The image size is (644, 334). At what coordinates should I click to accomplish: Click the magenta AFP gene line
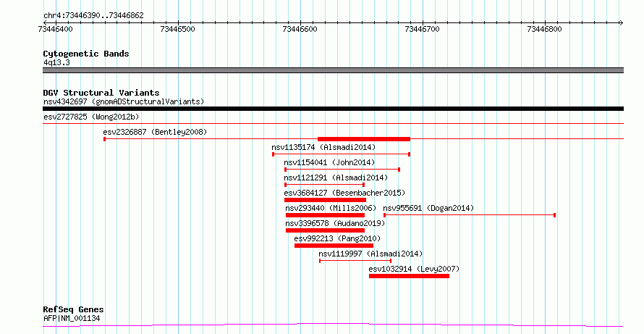(x=333, y=325)
